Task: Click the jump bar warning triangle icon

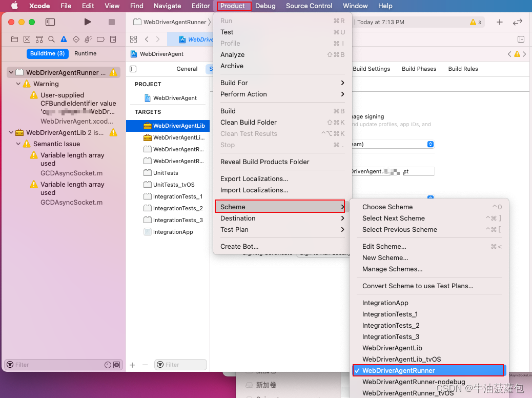Action: click(x=517, y=54)
